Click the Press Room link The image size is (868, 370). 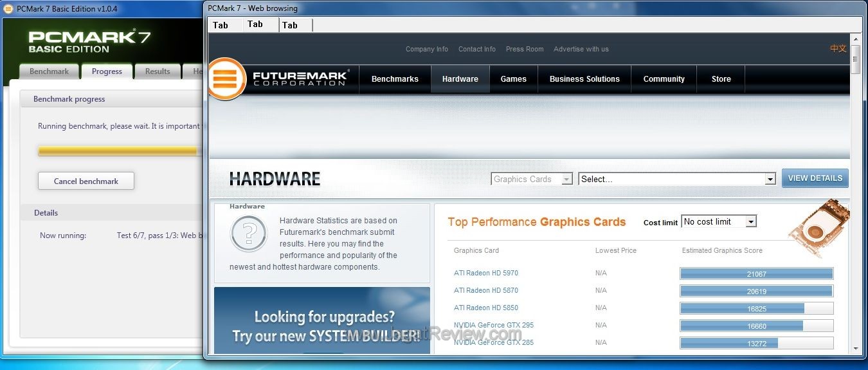(x=524, y=49)
